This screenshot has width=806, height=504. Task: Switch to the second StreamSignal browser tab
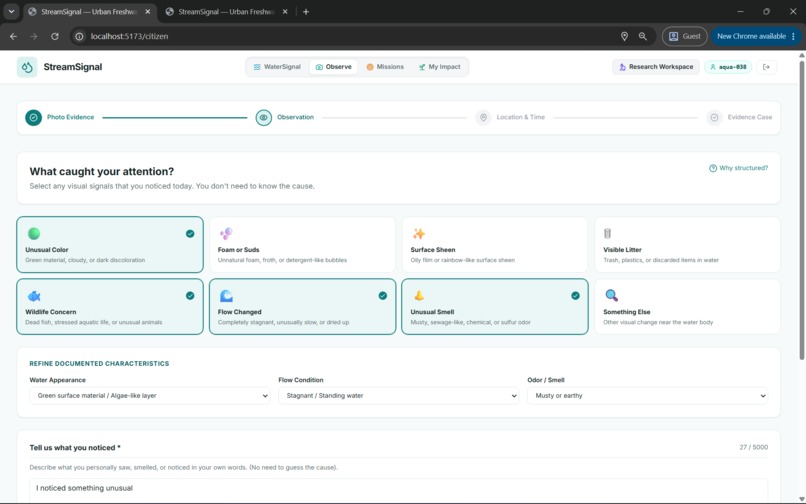[x=227, y=12]
